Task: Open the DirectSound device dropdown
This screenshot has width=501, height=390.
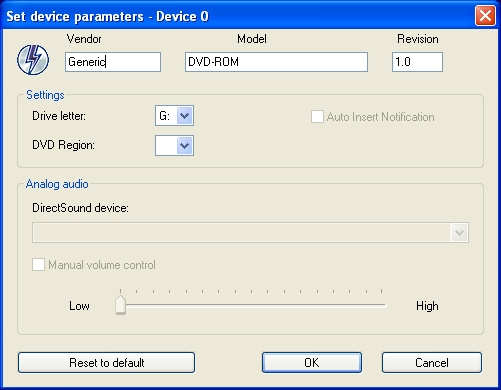Action: click(250, 232)
